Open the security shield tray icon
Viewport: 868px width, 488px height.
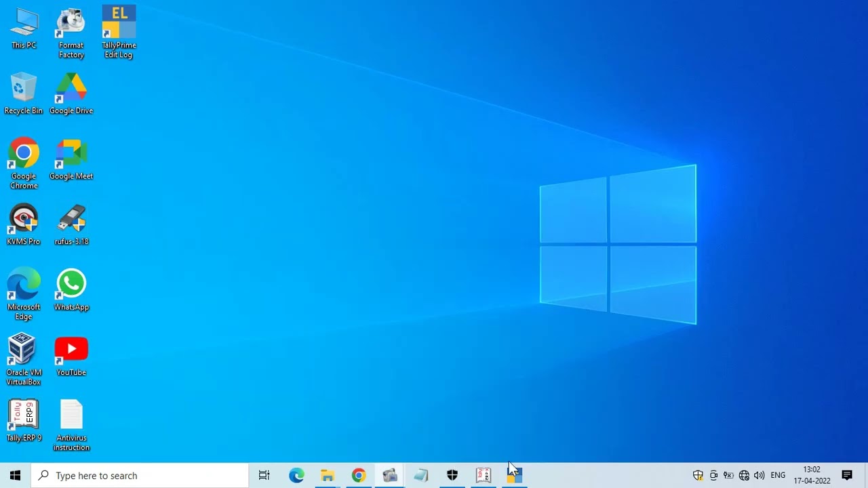click(698, 475)
